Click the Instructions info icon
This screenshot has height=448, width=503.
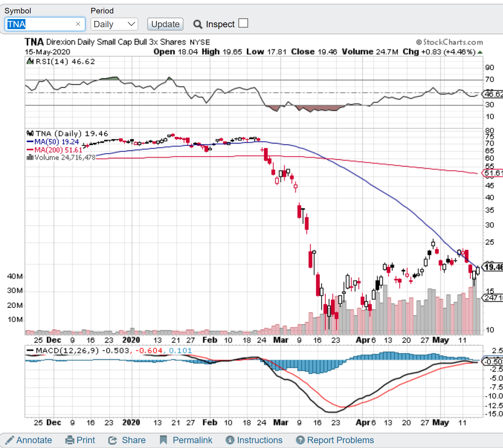(230, 440)
